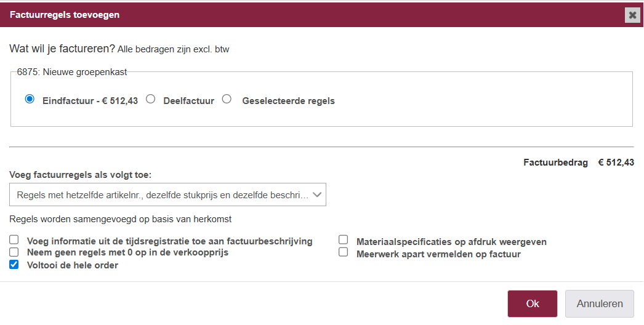Enable Materiaalspecificaties op afdruk weergeven
Screen dimensions: 644x325
344,240
